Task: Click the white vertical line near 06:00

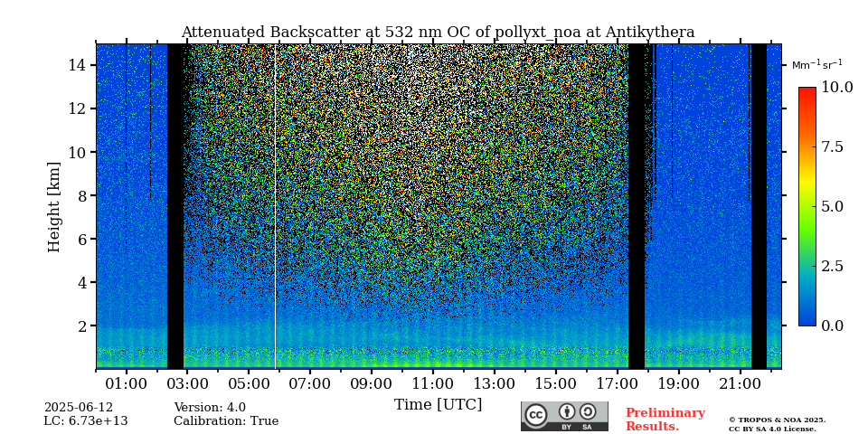Action: click(x=275, y=206)
